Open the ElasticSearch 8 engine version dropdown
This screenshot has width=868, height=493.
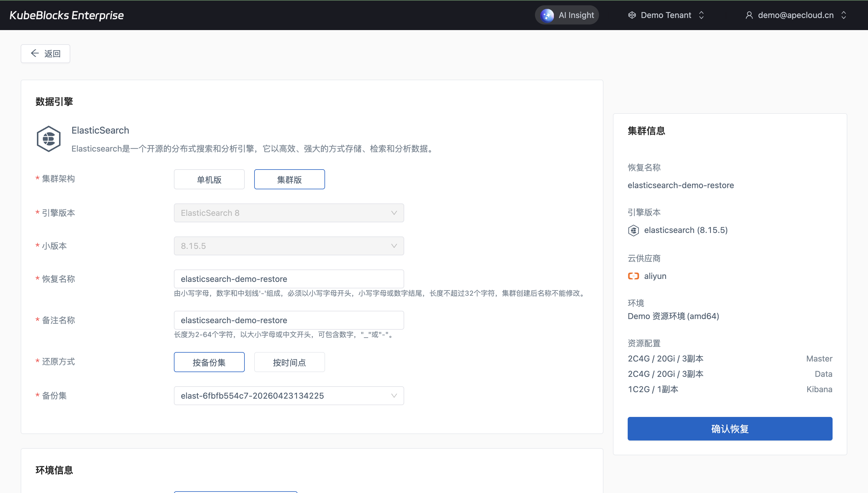point(289,213)
